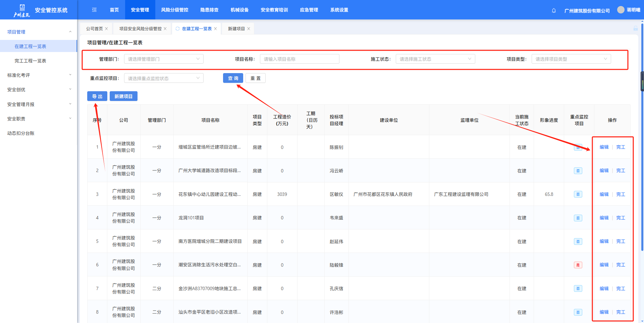Click the vertical scrollbar on the right edge
This screenshot has height=323, width=644.
(642, 134)
